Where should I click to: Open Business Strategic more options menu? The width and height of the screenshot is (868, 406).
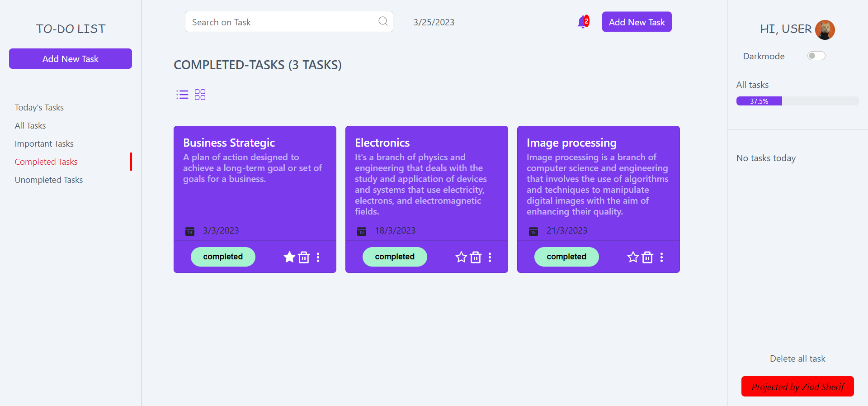tap(318, 257)
